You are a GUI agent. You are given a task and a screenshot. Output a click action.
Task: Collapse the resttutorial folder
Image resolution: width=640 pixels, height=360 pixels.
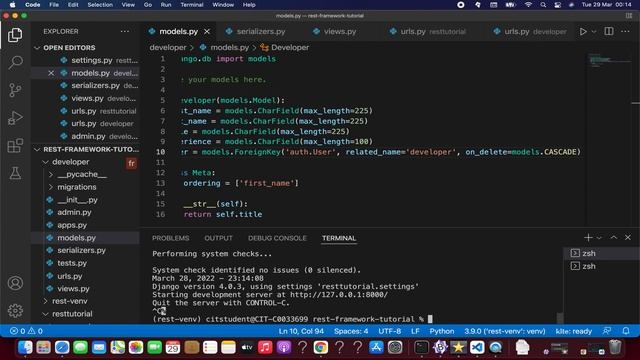tap(72, 314)
